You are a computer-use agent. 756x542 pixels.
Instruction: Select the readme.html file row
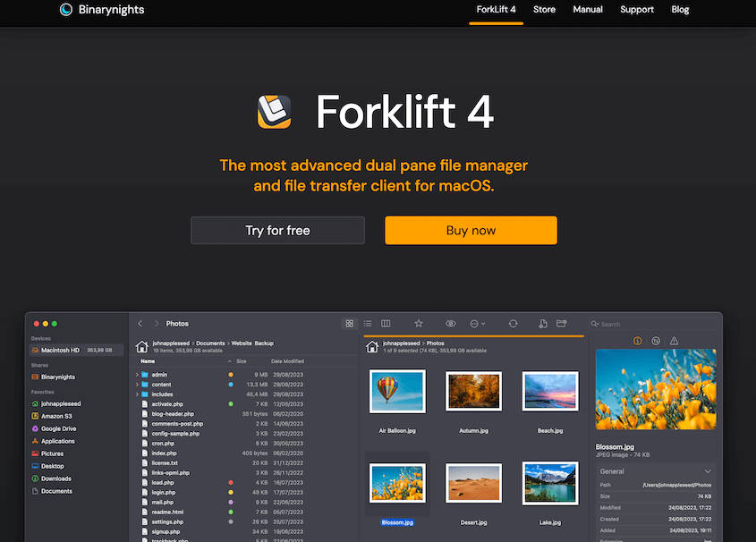(222, 512)
